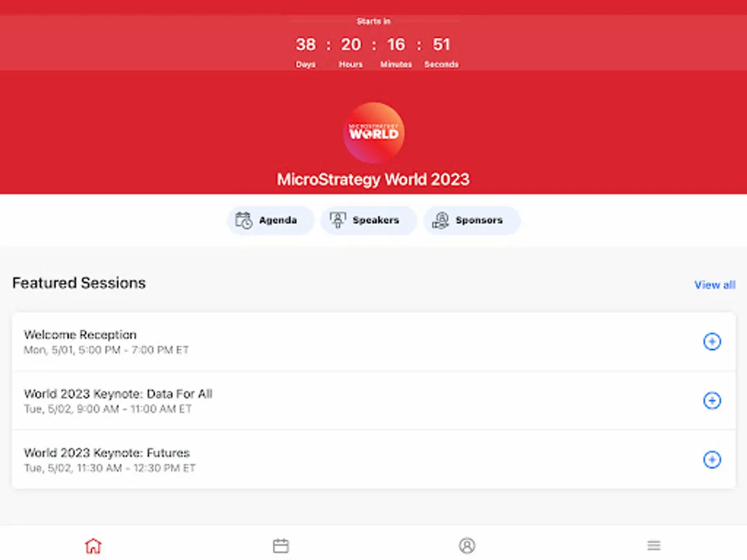Open the profile tab in bottom bar

467,546
